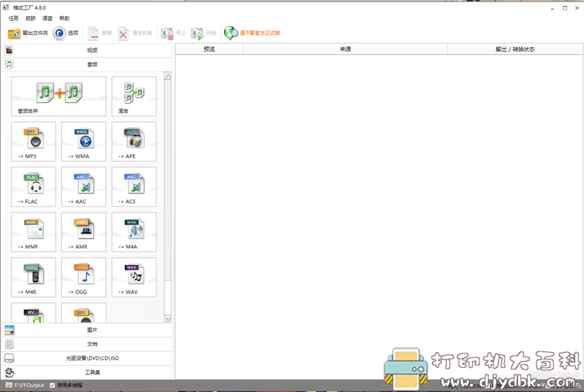Toggle the 使用多线程 multithreading checkbox
Screen dimensions: 584x392
pos(53,385)
